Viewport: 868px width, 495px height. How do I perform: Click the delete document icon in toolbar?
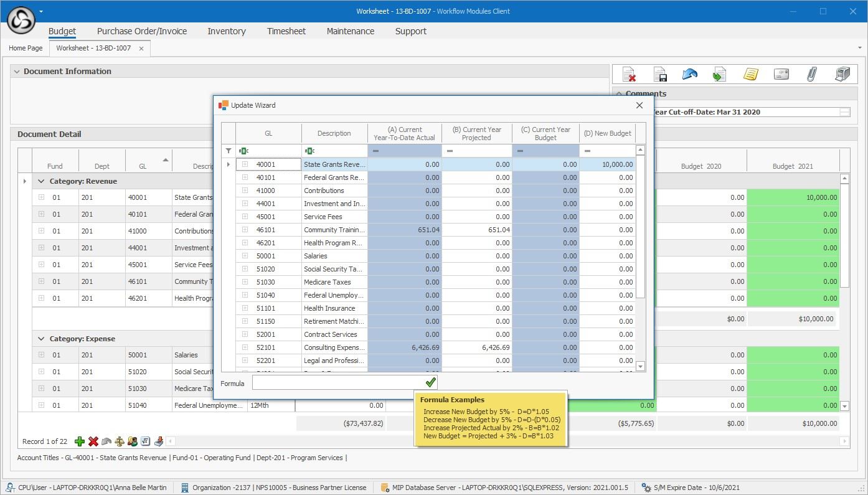click(x=630, y=75)
